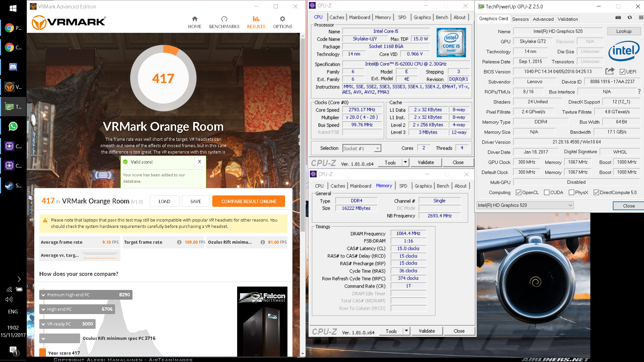Take GPU-Z screenshot camera icon
The height and width of the screenshot is (362, 644).
click(x=618, y=18)
